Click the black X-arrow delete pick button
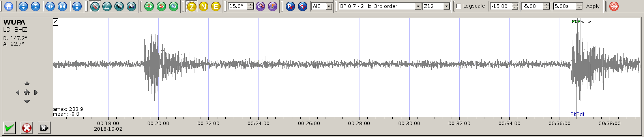The height and width of the screenshot is (137, 644). [44, 128]
